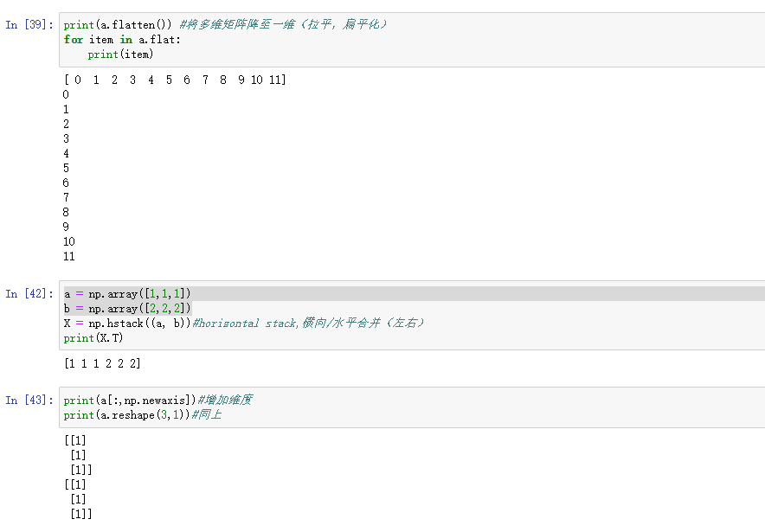Click the output line showing 5

click(x=67, y=169)
